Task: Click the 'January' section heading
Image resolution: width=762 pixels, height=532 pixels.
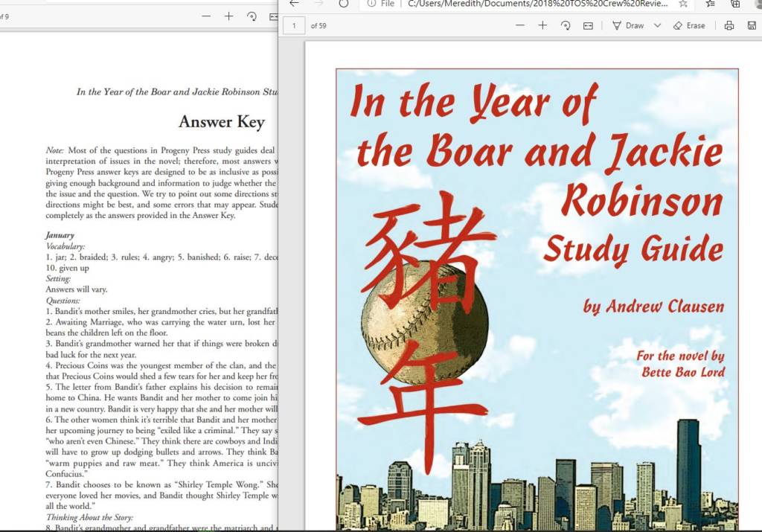Action: click(60, 236)
